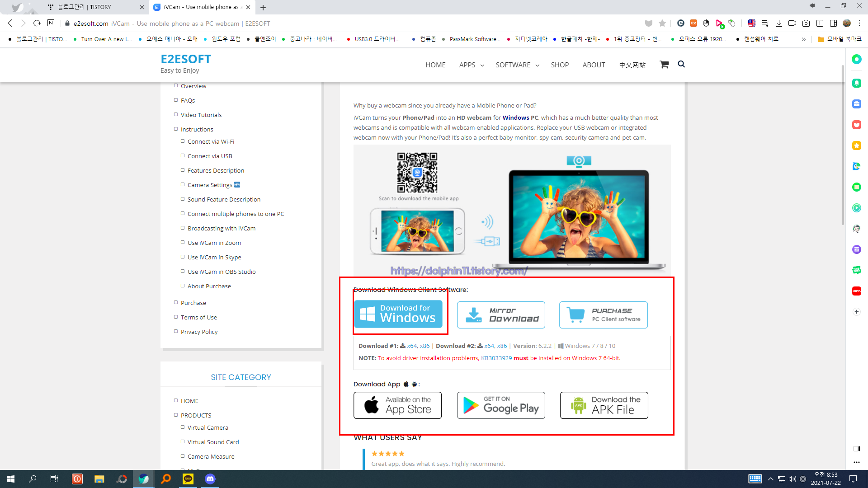Open the SHOP menu item
868x488 pixels.
click(x=560, y=65)
